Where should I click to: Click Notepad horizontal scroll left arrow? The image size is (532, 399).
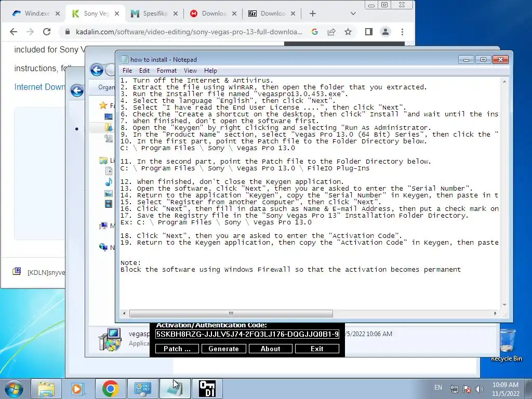pos(124,313)
